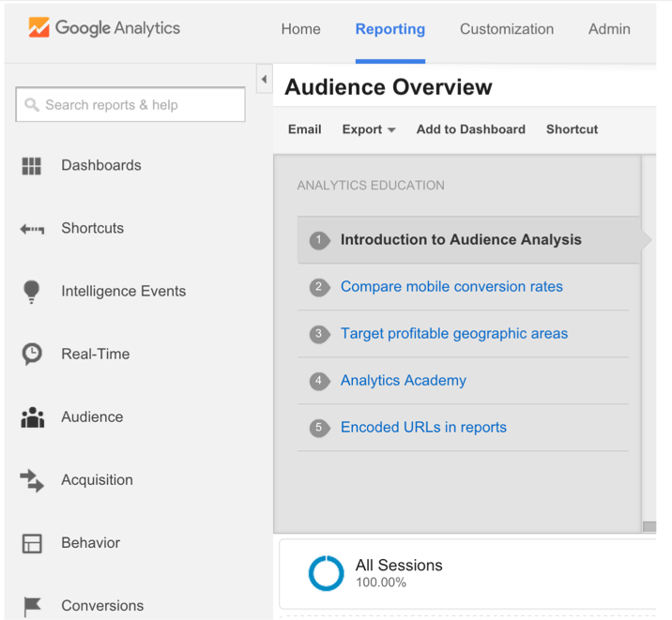Open the Home tab
This screenshot has width=672, height=620.
(x=301, y=29)
